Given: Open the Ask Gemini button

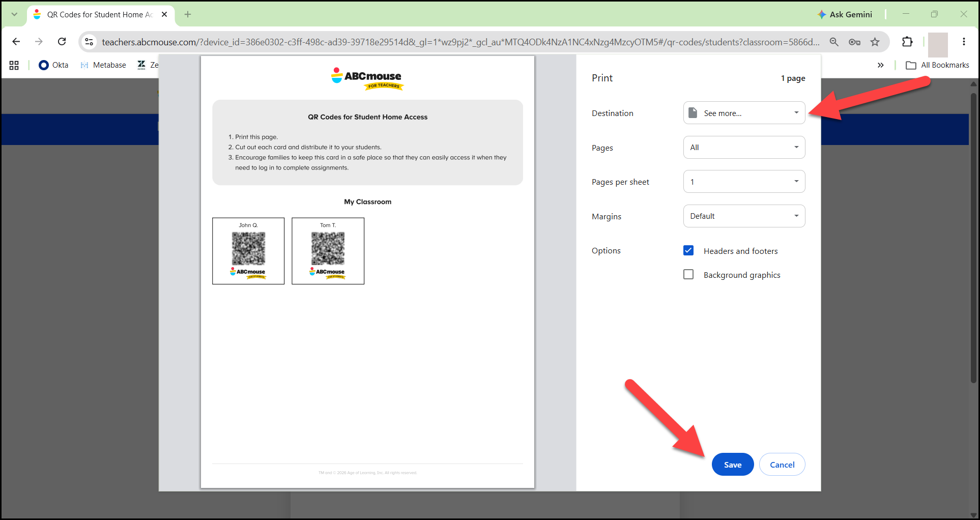Looking at the screenshot, I should 845,14.
